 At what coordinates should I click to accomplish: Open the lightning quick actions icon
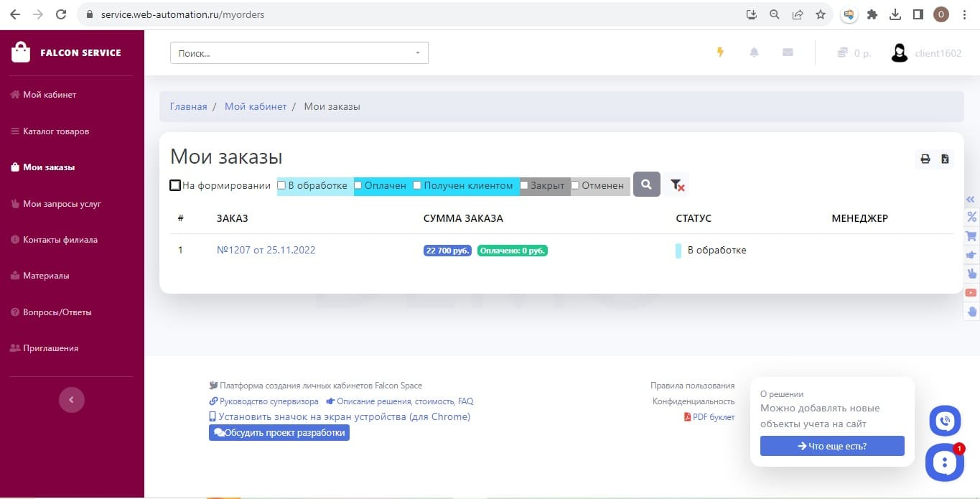point(721,52)
